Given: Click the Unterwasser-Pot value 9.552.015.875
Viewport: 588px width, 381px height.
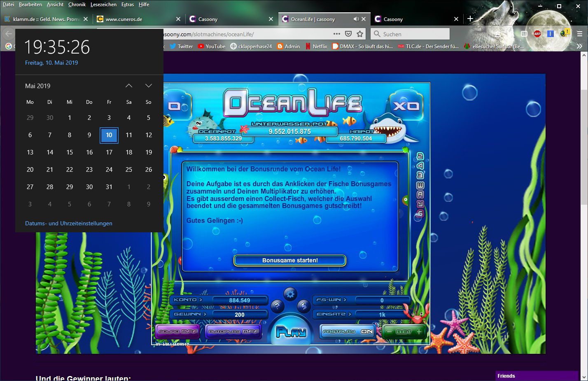Looking at the screenshot, I should point(290,131).
